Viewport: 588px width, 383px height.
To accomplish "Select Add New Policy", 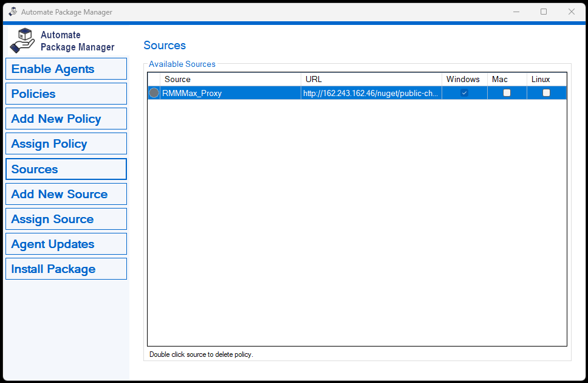I will click(x=66, y=119).
